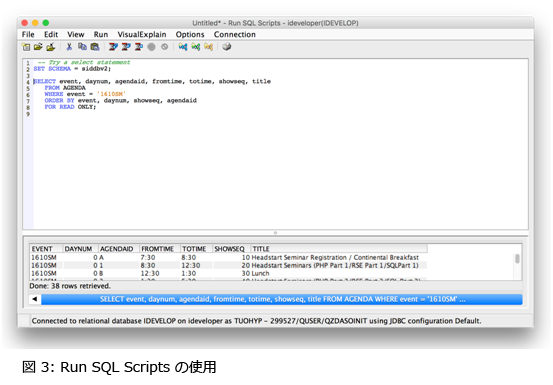
Task: Click the TITLE column header
Action: (339, 249)
